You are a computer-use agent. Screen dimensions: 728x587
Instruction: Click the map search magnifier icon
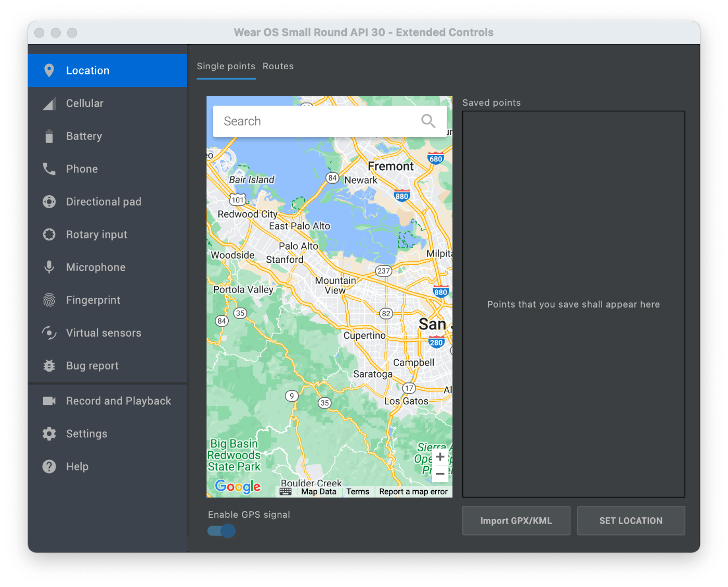[428, 121]
